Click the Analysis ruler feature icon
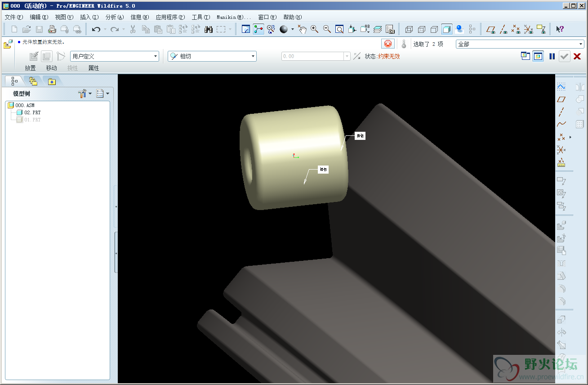Image resolution: width=588 pixels, height=385 pixels. click(x=561, y=162)
